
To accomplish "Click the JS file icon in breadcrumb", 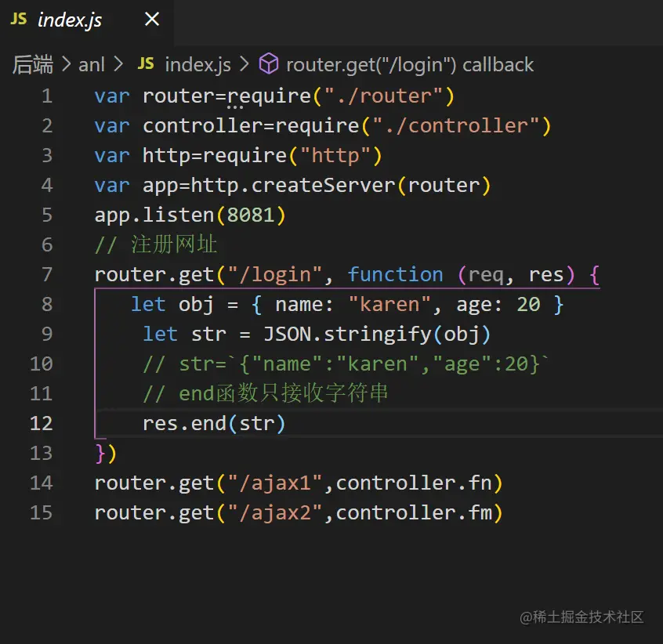I will [146, 63].
